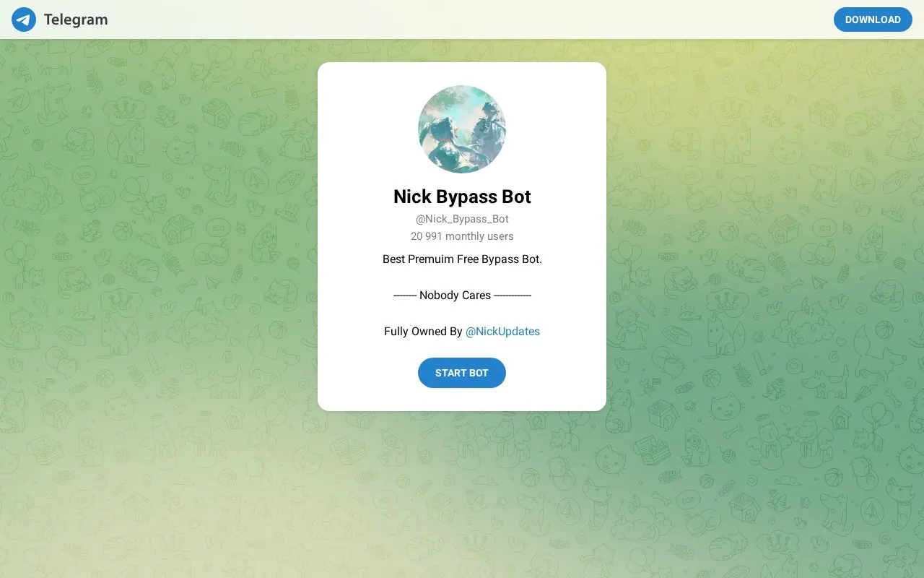Click the "Nobody Cares" line
The height and width of the screenshot is (578, 924).
coord(462,296)
